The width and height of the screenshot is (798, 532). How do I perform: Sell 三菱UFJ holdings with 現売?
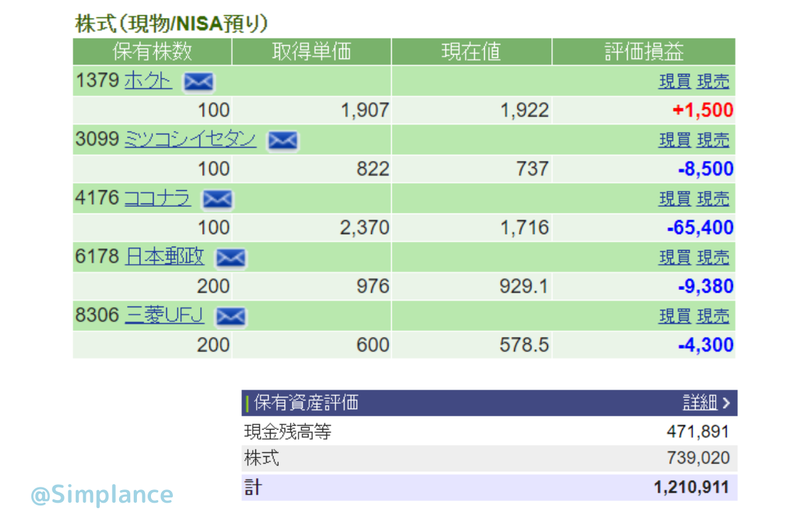pos(713,316)
